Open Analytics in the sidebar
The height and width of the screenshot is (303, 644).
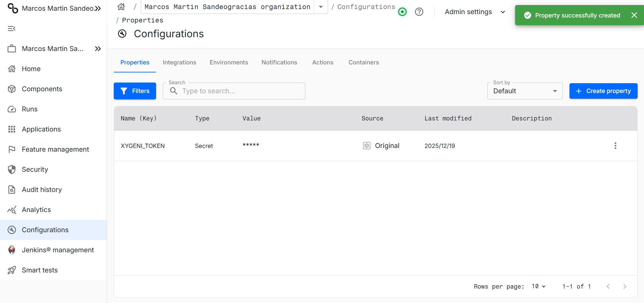pyautogui.click(x=36, y=210)
